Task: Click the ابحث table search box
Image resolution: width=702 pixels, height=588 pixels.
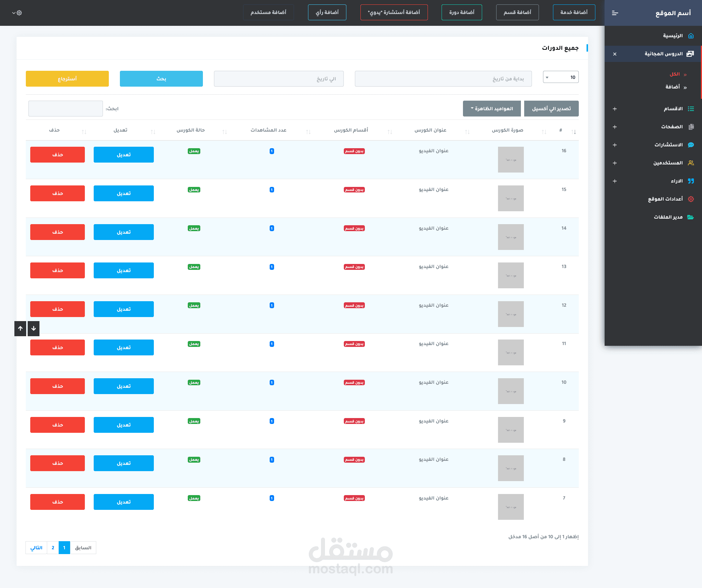Action: [x=66, y=109]
